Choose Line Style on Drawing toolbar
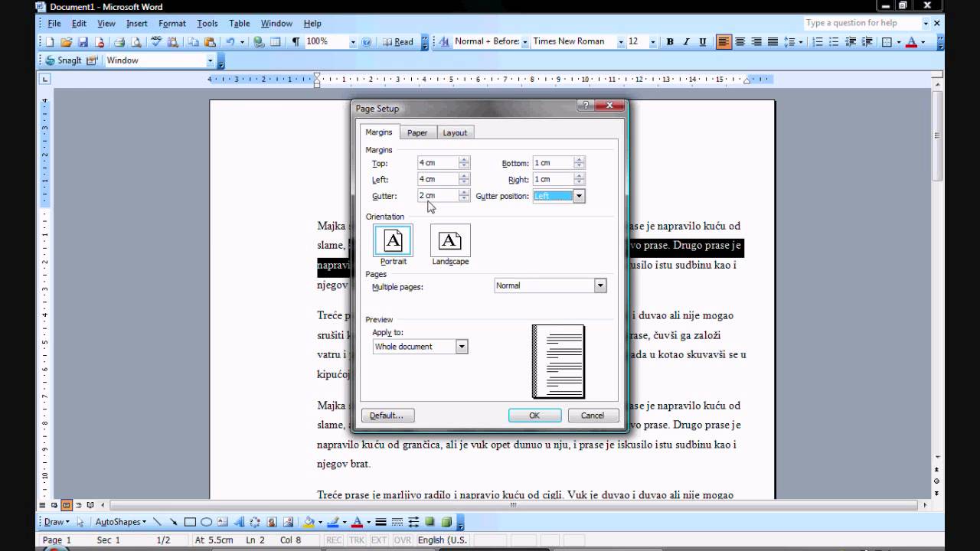The width and height of the screenshot is (980, 551). point(381,523)
